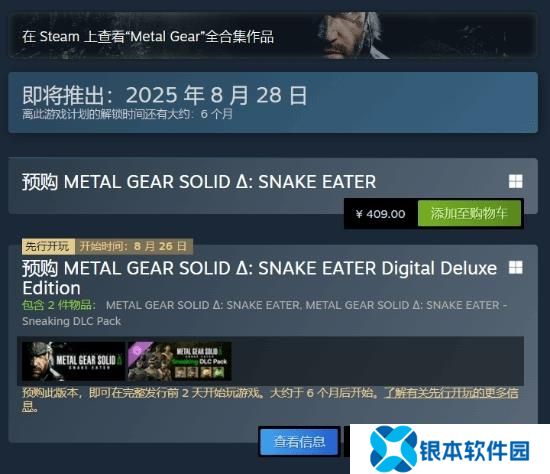
Task: Click Snake's face in the franchise banner
Action: pyautogui.click(x=346, y=35)
